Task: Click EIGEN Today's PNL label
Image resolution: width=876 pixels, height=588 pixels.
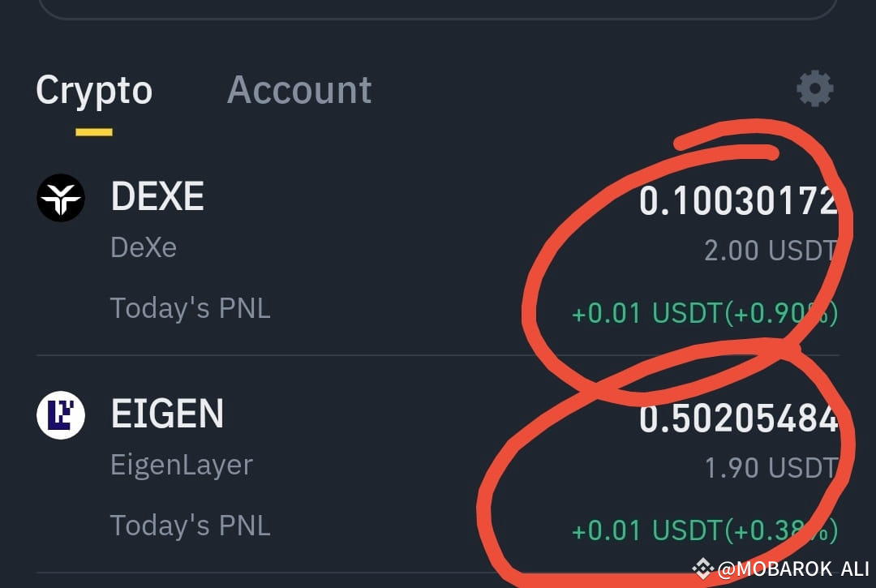Action: [x=191, y=526]
